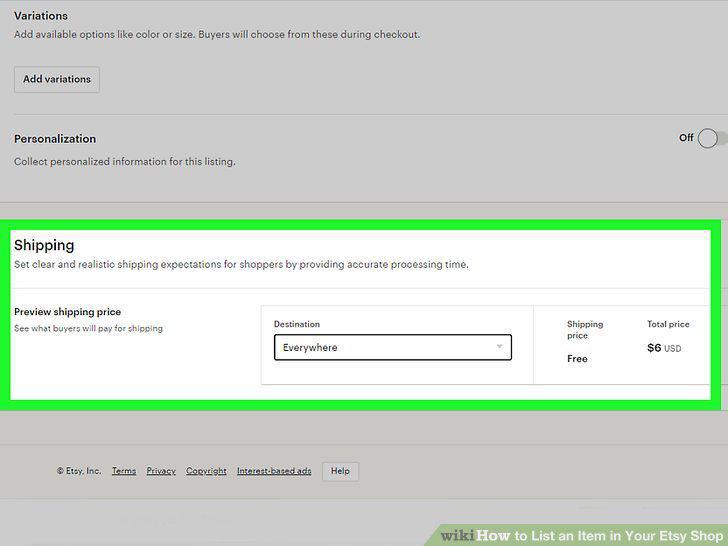Click the Off label beside Personalization
Image resolution: width=728 pixels, height=546 pixels.
pyautogui.click(x=686, y=138)
